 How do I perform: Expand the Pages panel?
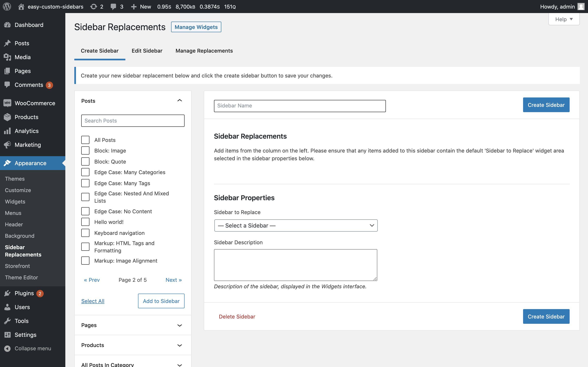click(133, 325)
